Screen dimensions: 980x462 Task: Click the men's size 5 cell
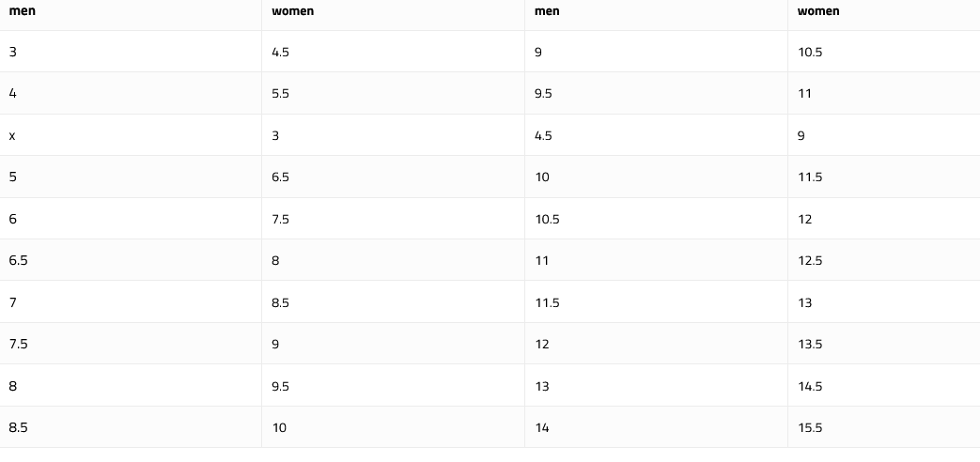[x=13, y=177]
